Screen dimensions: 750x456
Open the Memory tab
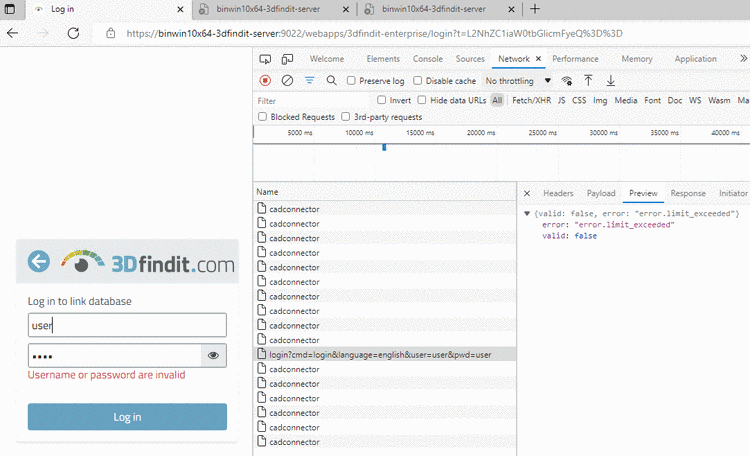click(x=637, y=58)
